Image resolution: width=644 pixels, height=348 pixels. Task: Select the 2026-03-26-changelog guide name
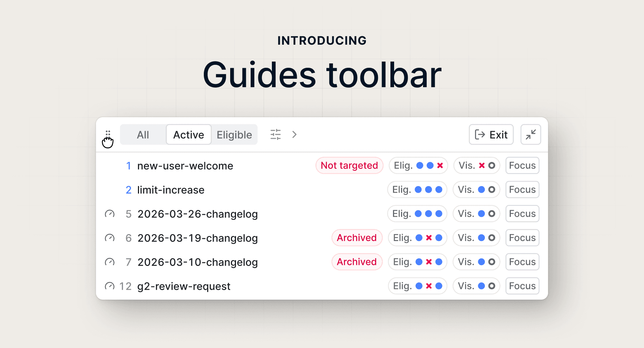click(x=198, y=214)
